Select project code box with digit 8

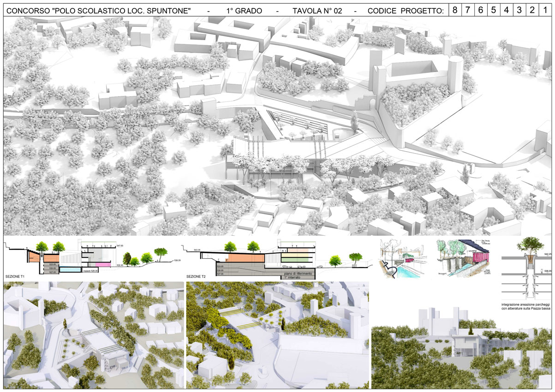click(455, 10)
